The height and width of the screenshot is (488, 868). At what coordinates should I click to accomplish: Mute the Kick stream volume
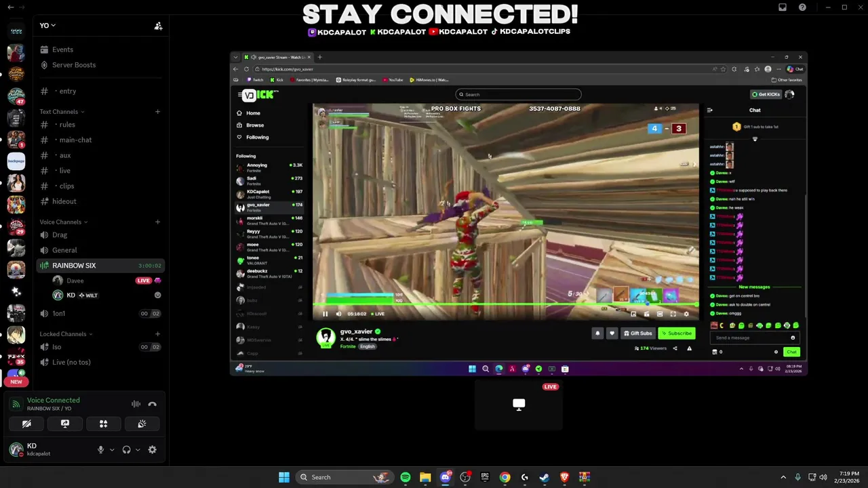[x=338, y=314]
